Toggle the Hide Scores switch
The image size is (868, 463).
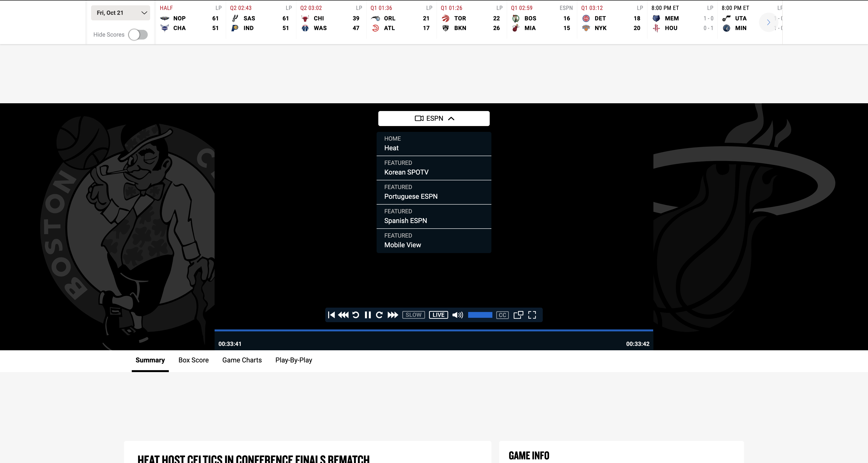pyautogui.click(x=138, y=34)
